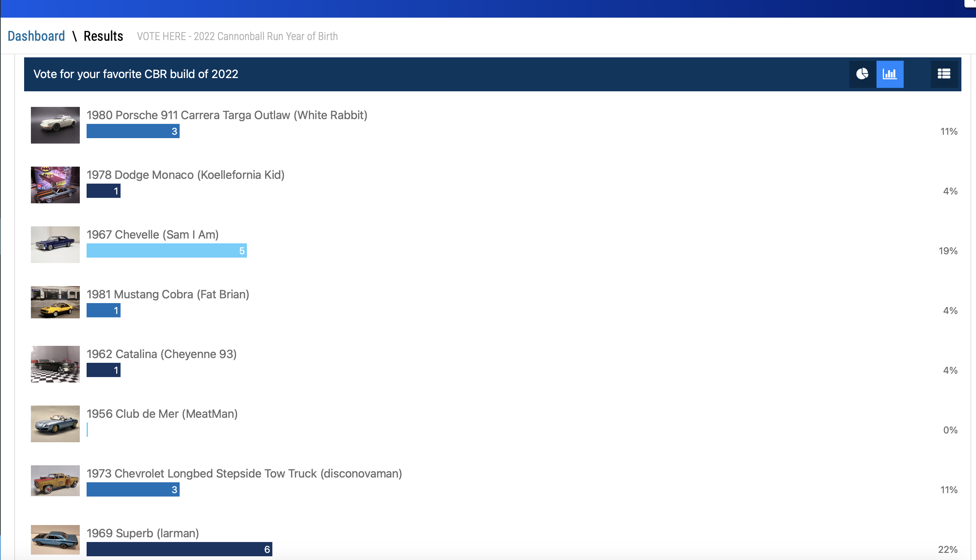976x560 pixels.
Task: Open the 1973 Chevrolet Tow Truck thumbnail
Action: [x=55, y=481]
